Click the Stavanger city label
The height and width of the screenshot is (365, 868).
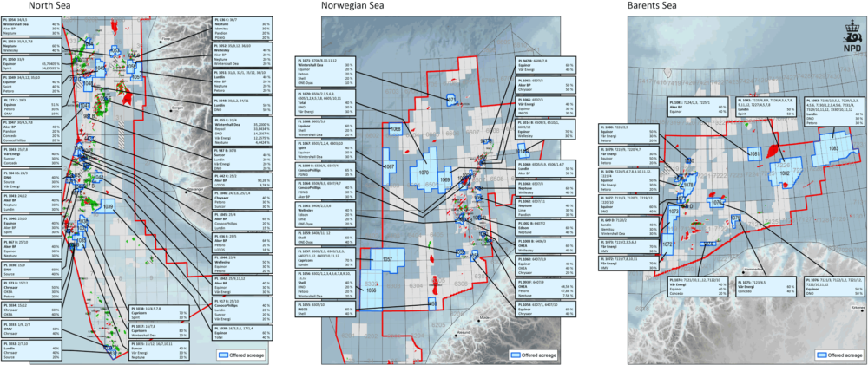(x=194, y=190)
